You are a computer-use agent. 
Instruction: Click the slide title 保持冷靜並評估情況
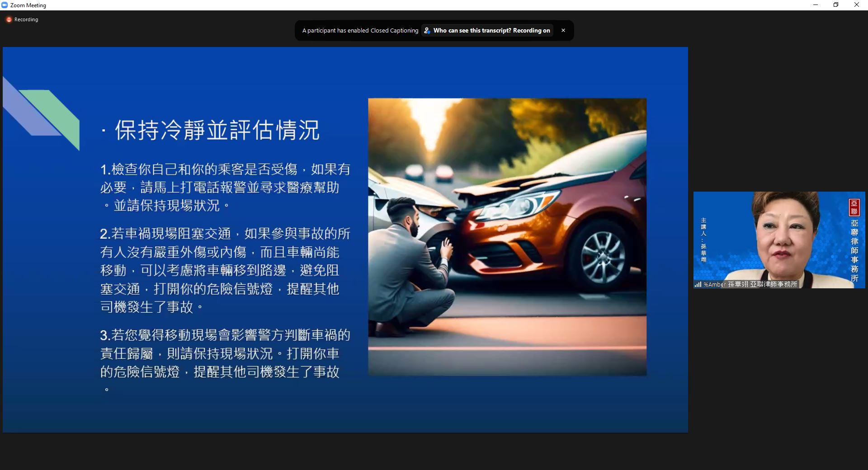click(217, 130)
